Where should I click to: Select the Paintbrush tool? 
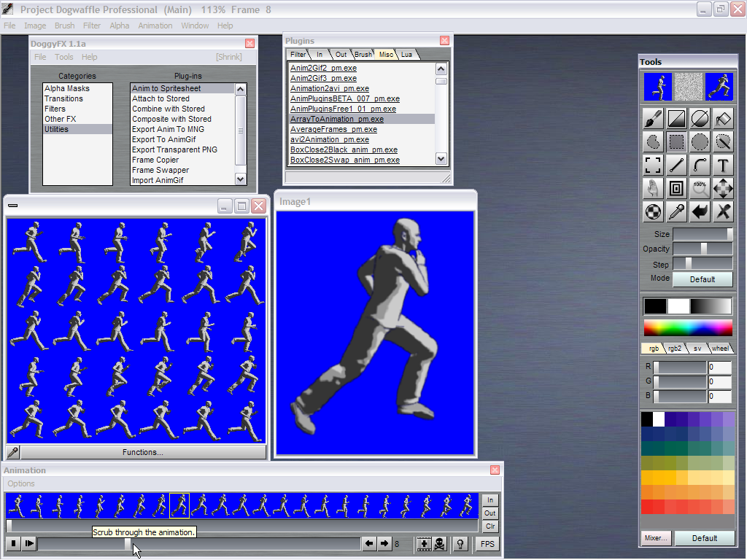click(x=654, y=119)
